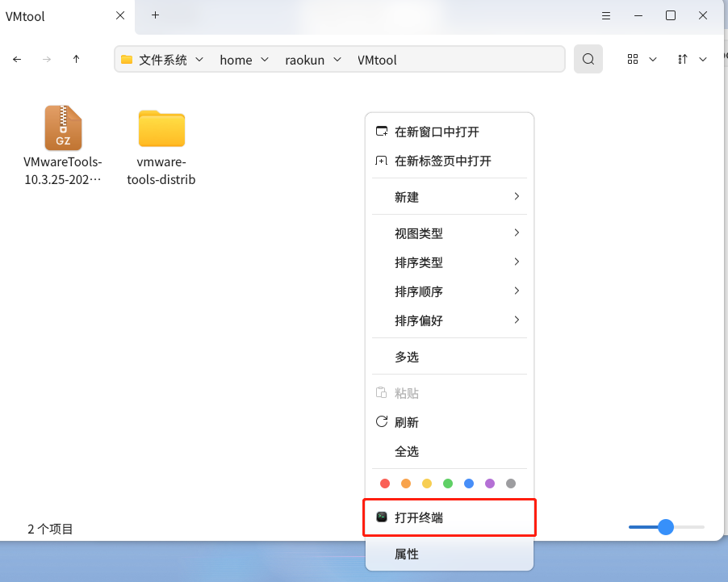
Task: Click the 2 个项目 status text
Action: (x=50, y=529)
